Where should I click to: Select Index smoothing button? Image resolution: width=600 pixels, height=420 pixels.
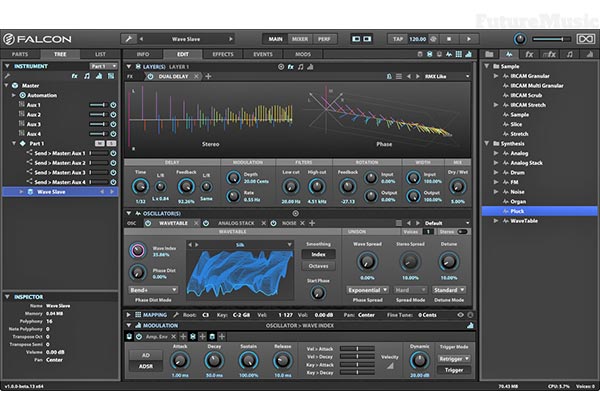coord(318,254)
